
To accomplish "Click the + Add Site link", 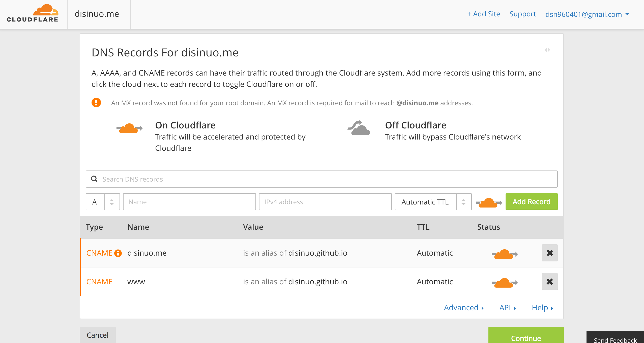I will pos(483,14).
